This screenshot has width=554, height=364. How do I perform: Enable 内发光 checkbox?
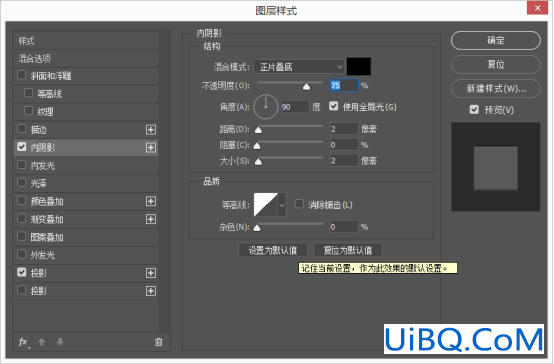(x=22, y=165)
